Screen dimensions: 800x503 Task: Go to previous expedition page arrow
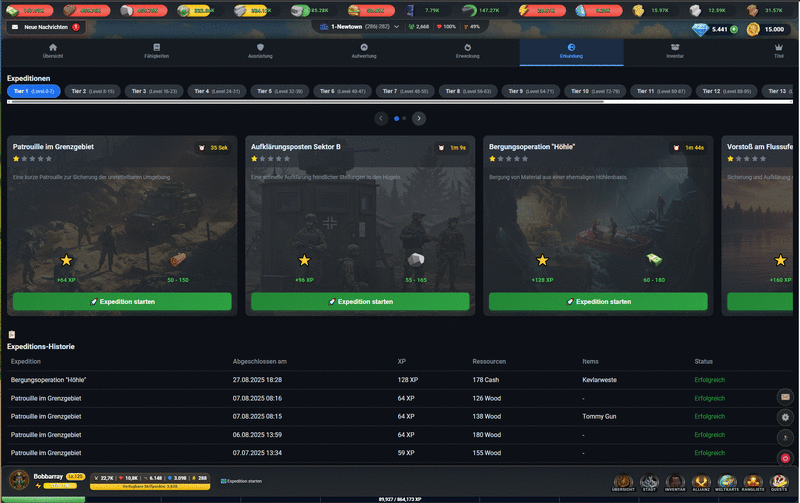coord(381,118)
